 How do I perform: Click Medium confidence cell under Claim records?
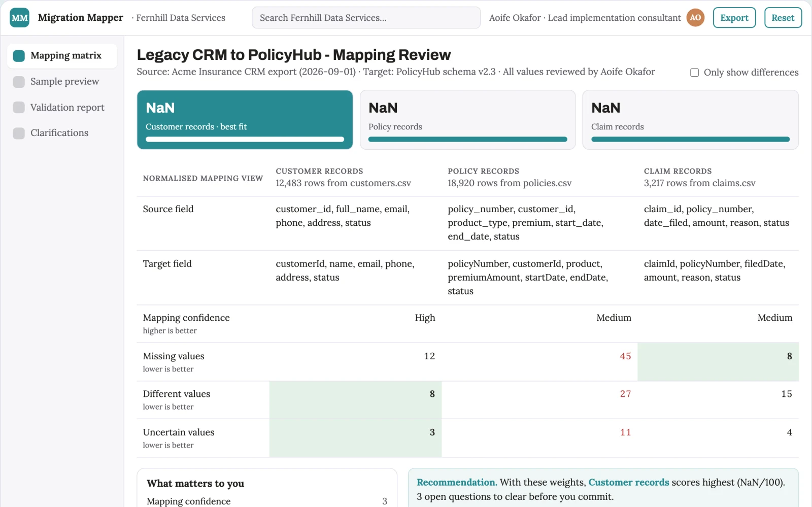point(718,324)
